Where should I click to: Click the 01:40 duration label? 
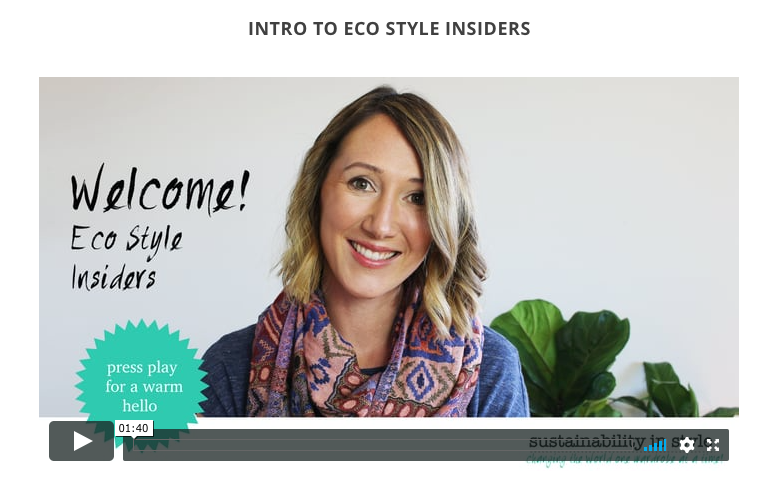coord(134,429)
